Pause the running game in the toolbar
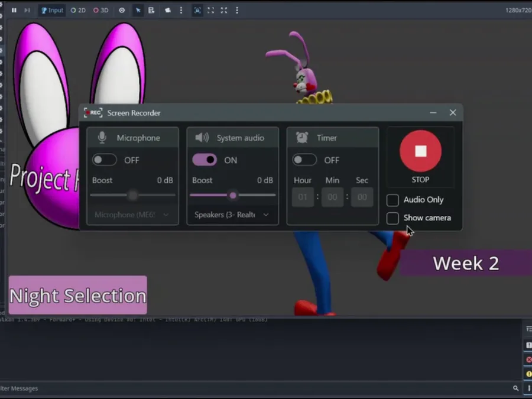The image size is (532, 399). tap(14, 11)
